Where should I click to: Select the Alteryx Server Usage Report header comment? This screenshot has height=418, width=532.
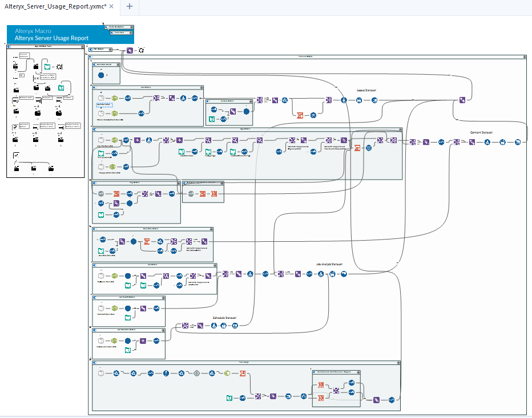click(70, 35)
